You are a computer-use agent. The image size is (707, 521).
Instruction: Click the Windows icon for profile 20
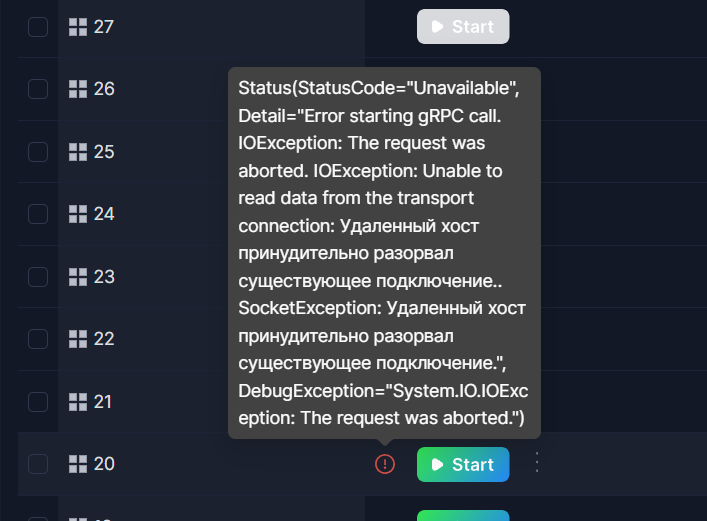(x=78, y=464)
